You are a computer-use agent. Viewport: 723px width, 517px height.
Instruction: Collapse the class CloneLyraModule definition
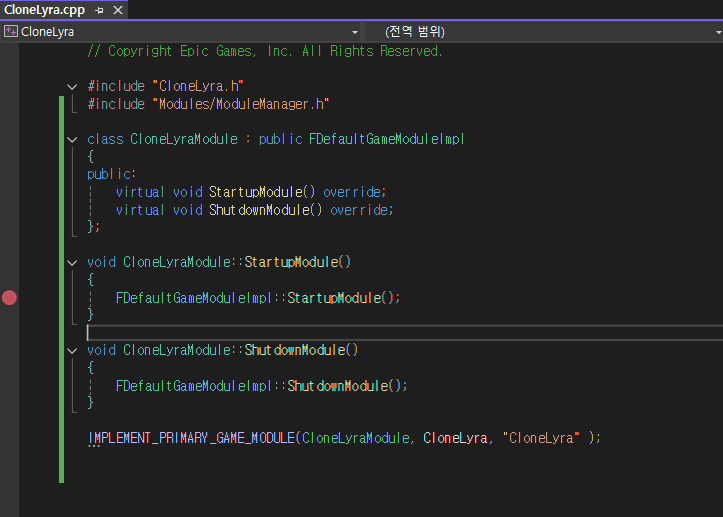72,139
